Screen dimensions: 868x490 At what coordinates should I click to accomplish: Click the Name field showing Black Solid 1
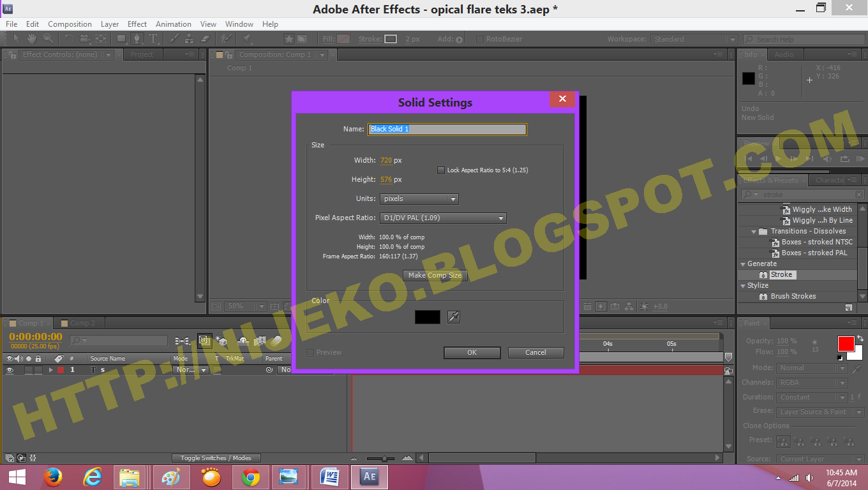pos(447,129)
